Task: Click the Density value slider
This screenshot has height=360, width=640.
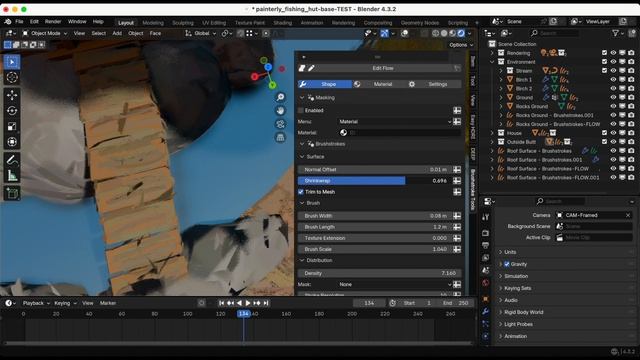Action: pos(380,273)
